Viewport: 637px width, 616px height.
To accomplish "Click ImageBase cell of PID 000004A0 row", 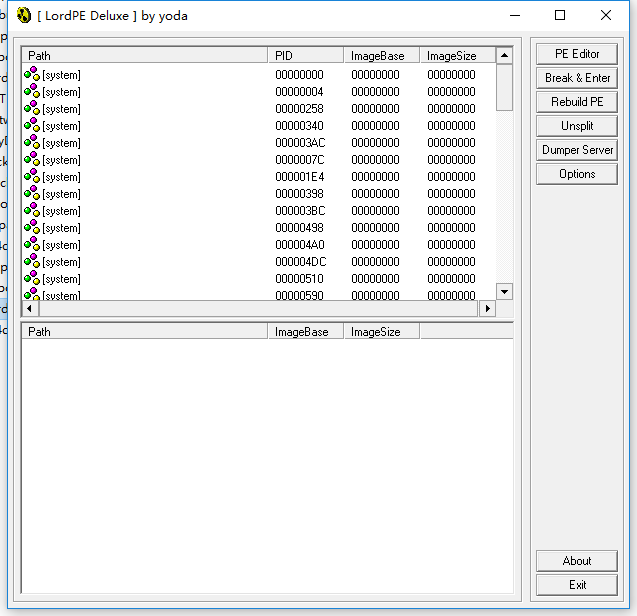I will point(375,245).
